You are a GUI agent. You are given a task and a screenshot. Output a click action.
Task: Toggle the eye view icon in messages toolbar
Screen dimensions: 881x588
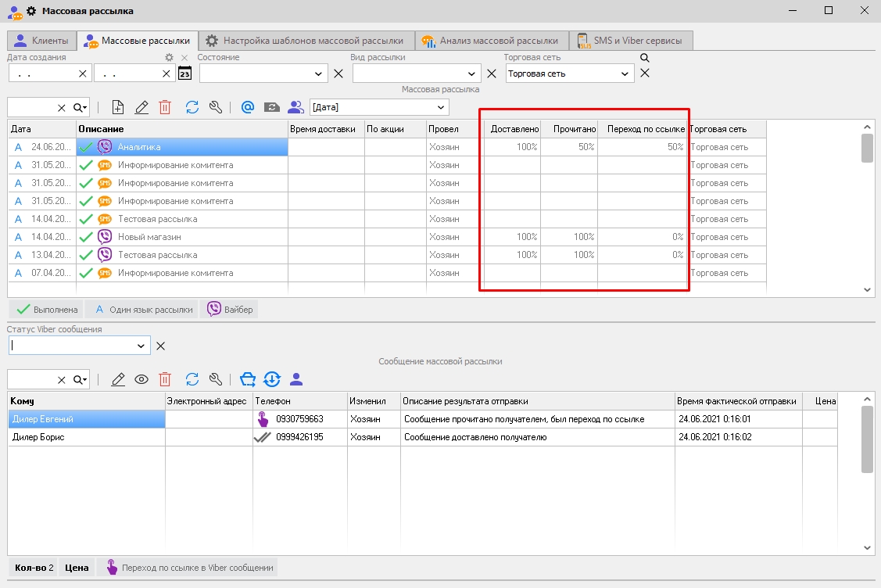141,379
